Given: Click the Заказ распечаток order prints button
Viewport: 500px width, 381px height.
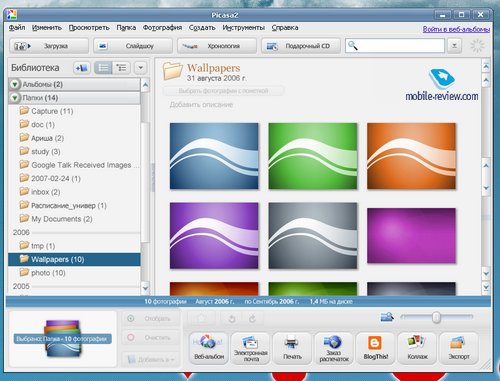Looking at the screenshot, I should pyautogui.click(x=334, y=348).
